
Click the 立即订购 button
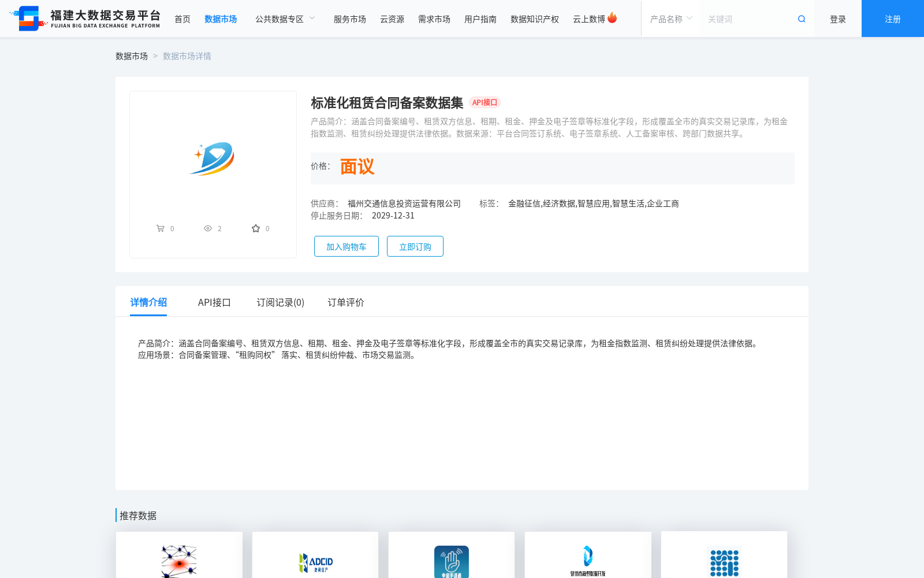coord(415,246)
